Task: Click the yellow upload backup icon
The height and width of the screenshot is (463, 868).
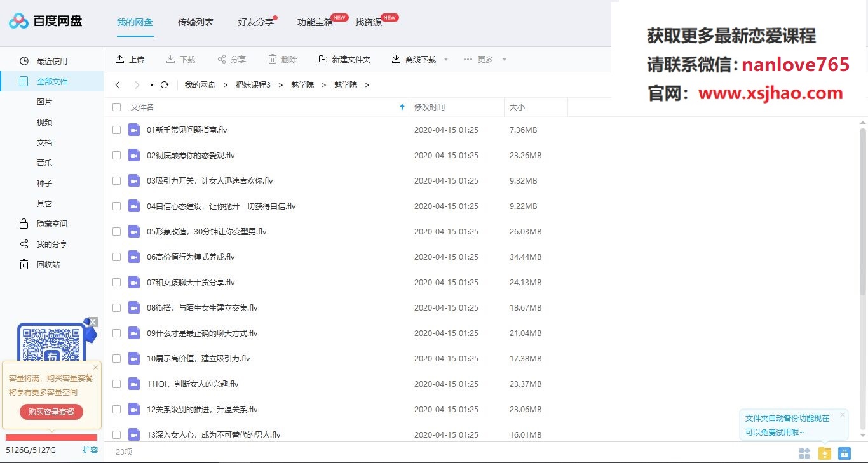Action: (824, 453)
